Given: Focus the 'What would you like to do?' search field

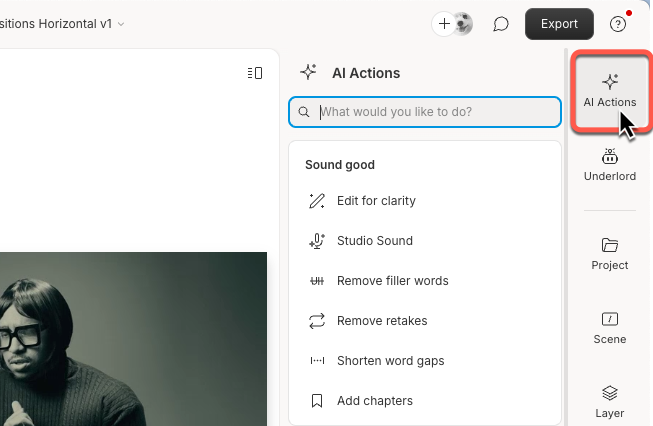Looking at the screenshot, I should pyautogui.click(x=425, y=112).
